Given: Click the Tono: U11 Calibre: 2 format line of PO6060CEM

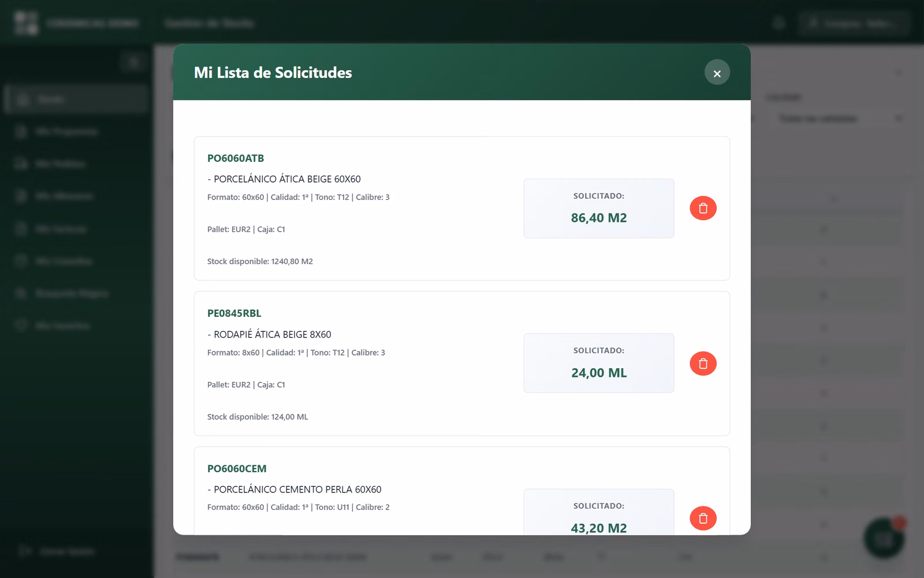Looking at the screenshot, I should coord(299,507).
